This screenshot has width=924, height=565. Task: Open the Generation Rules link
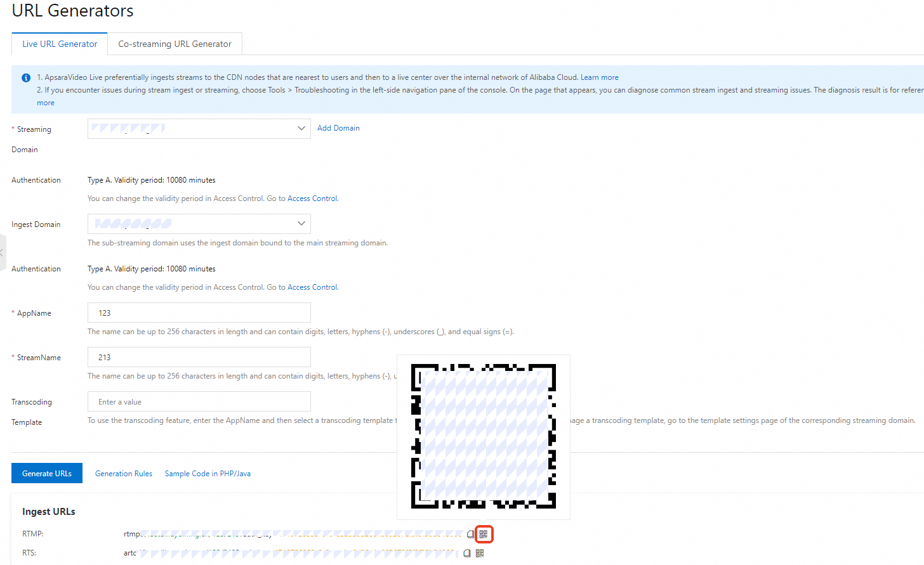tap(124, 474)
